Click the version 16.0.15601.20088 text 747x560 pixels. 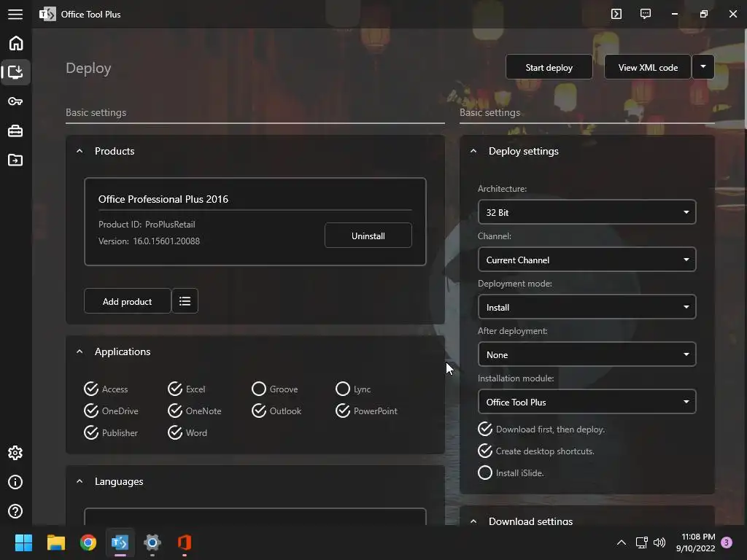click(166, 241)
